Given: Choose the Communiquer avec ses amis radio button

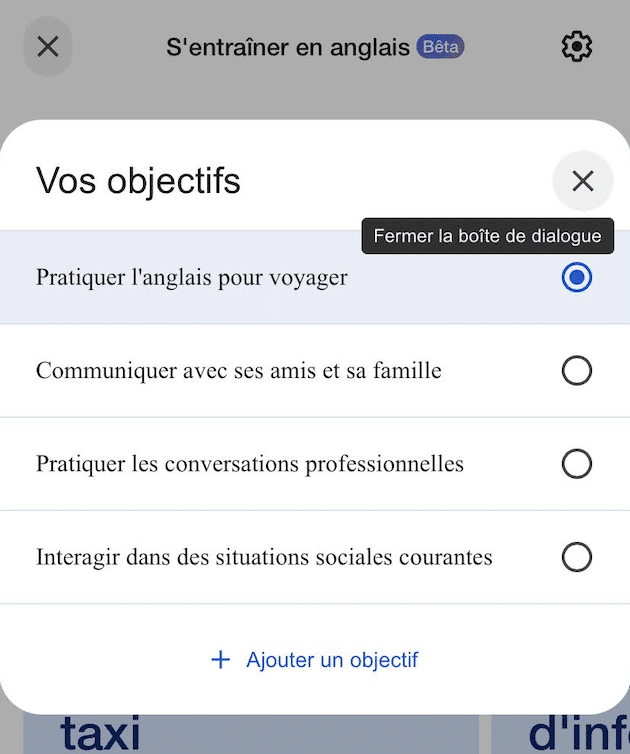Looking at the screenshot, I should (x=577, y=371).
